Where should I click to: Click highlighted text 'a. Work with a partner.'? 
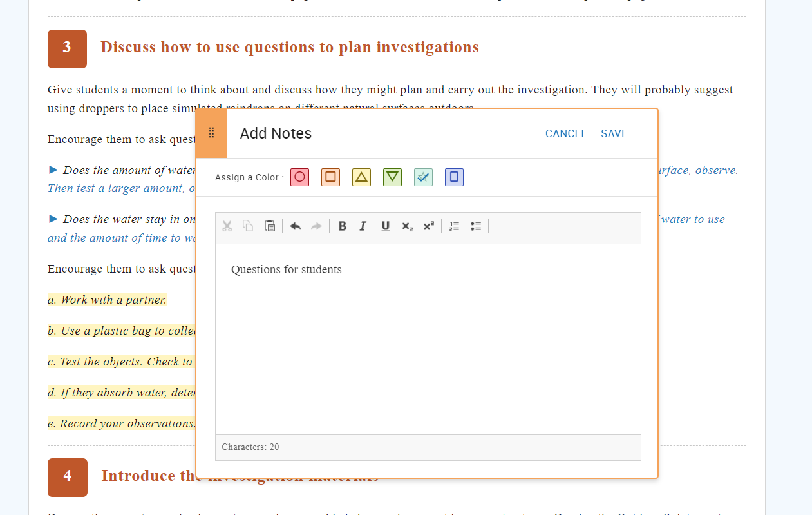pos(107,300)
